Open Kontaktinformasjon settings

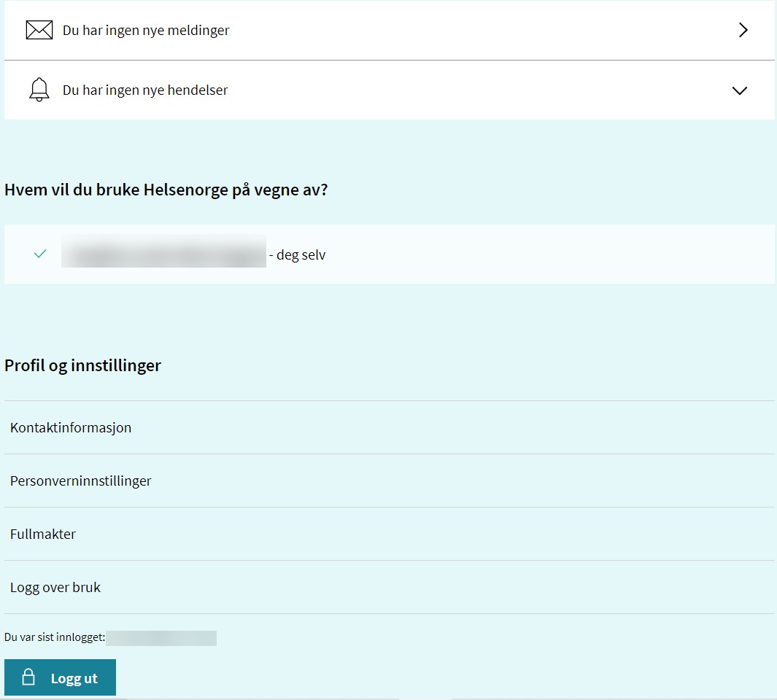pos(71,427)
